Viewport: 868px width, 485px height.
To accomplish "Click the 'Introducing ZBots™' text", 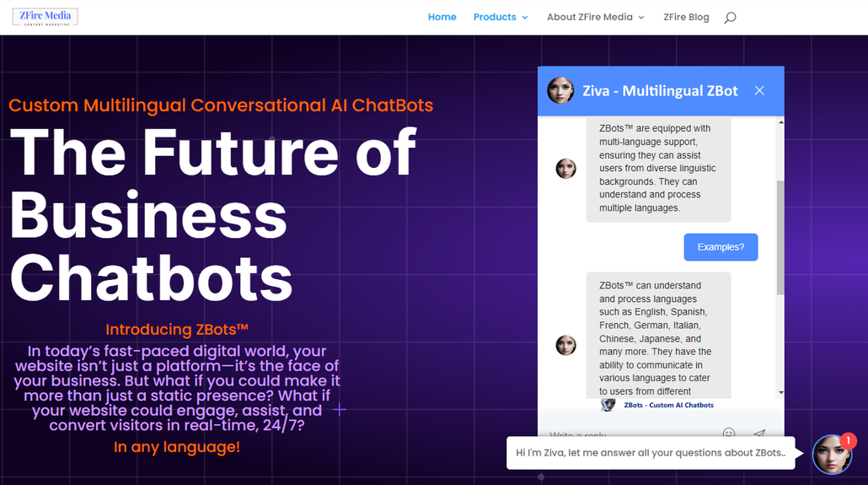I will 177,329.
